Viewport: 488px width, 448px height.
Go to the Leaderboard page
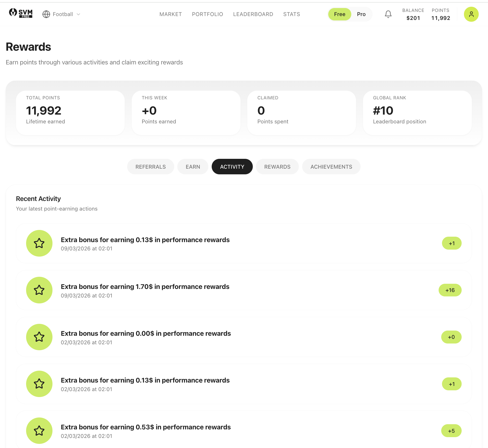(253, 14)
